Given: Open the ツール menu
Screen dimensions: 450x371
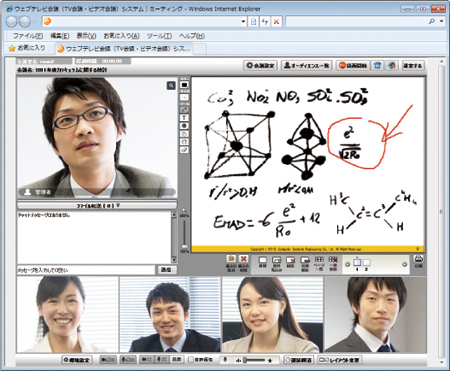Looking at the screenshot, I should [x=159, y=36].
